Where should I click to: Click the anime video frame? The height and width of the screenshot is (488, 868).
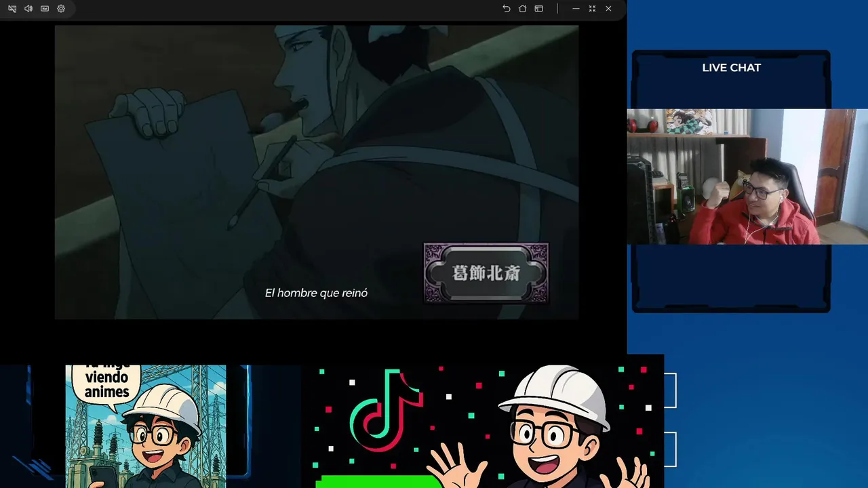pos(316,172)
